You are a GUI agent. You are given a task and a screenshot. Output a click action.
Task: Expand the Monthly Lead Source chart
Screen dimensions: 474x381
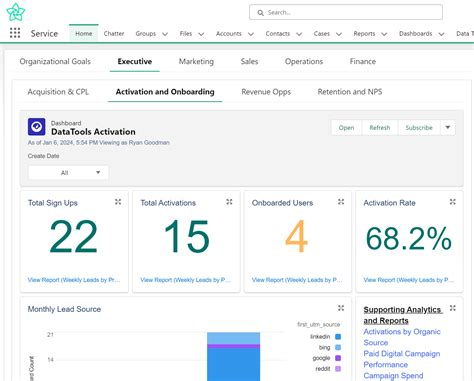click(x=341, y=308)
